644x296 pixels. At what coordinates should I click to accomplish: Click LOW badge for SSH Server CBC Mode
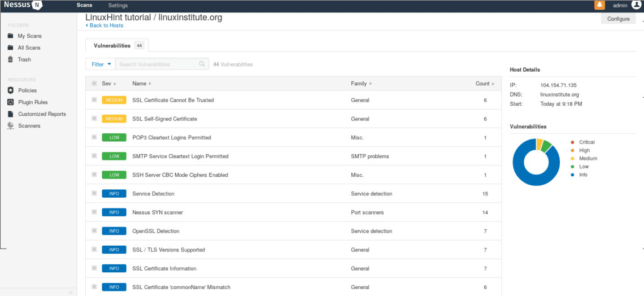tap(114, 175)
